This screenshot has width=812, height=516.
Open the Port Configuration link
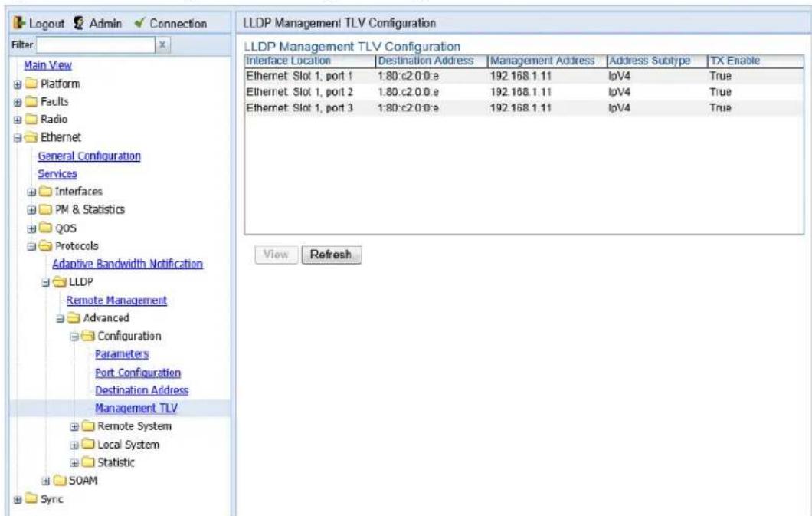(138, 373)
